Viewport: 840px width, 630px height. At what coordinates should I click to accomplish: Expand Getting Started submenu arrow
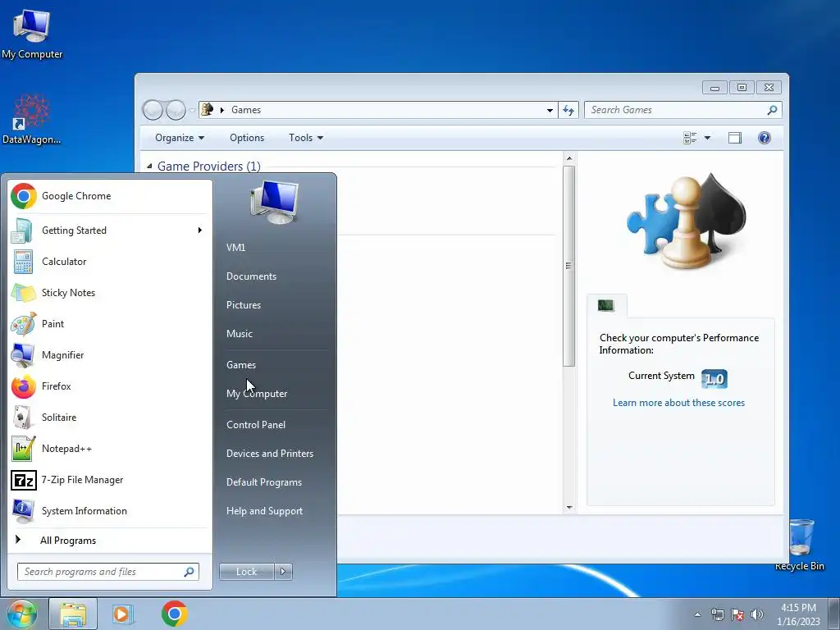point(200,231)
